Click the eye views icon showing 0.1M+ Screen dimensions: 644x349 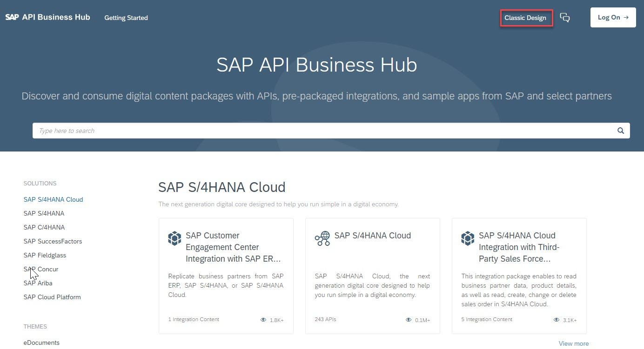(409, 320)
